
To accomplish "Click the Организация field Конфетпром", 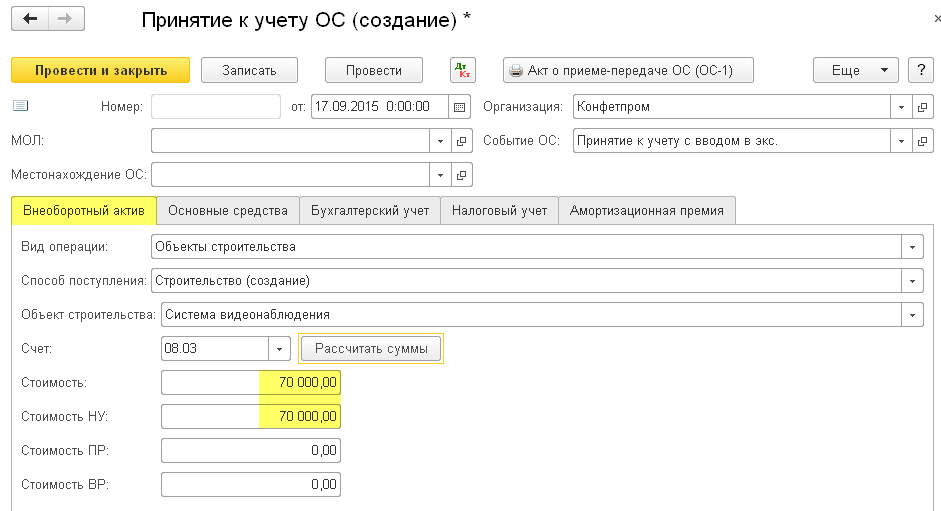I will click(x=732, y=107).
